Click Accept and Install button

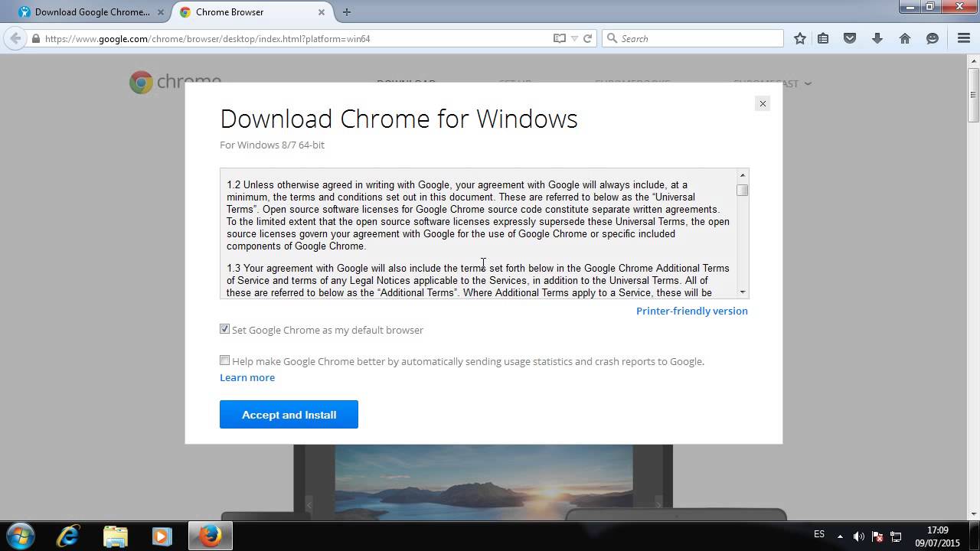click(289, 414)
